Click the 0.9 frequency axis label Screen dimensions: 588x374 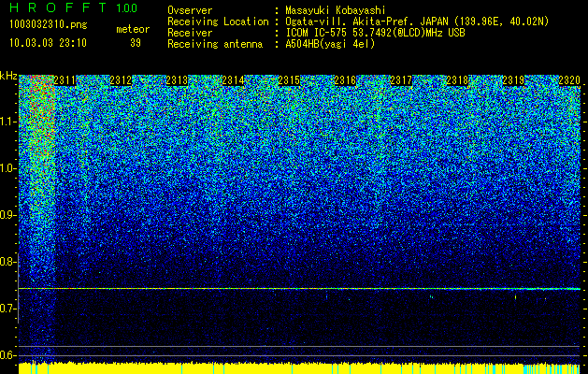click(8, 215)
